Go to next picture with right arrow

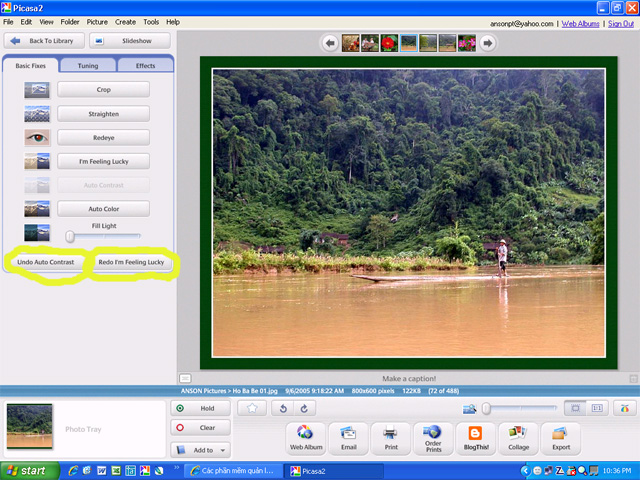(487, 43)
